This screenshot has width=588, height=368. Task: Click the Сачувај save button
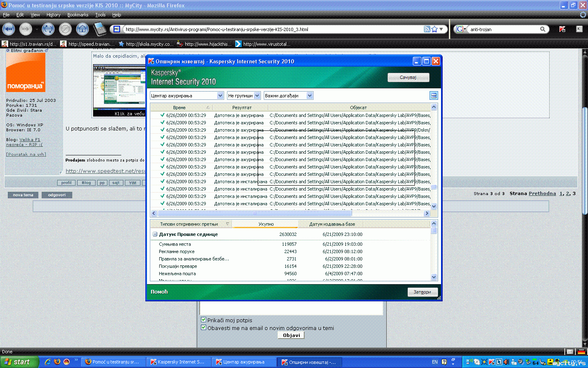(408, 77)
